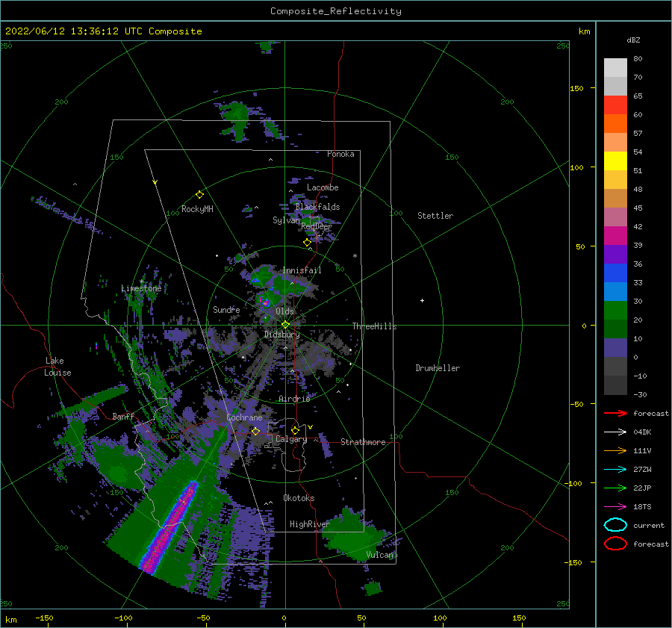The height and width of the screenshot is (628, 672).
Task: Click the Sundre city label
Action: tap(226, 309)
